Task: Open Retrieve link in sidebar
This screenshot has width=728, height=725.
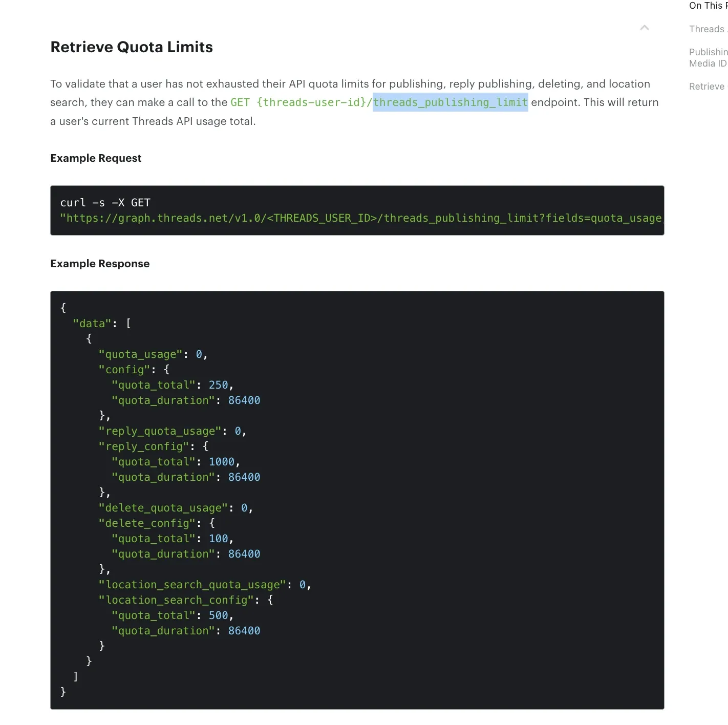Action: tap(708, 87)
